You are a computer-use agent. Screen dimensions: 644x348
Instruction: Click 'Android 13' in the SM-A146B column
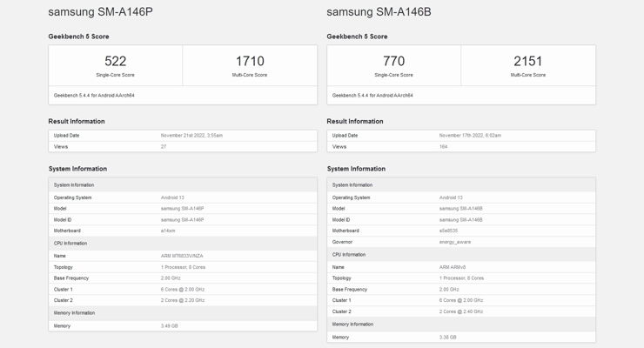[x=451, y=197]
